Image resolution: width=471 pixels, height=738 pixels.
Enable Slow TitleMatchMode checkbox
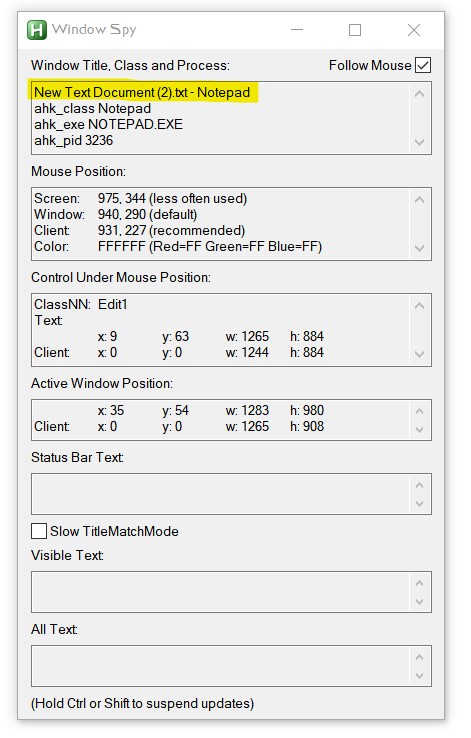(39, 531)
